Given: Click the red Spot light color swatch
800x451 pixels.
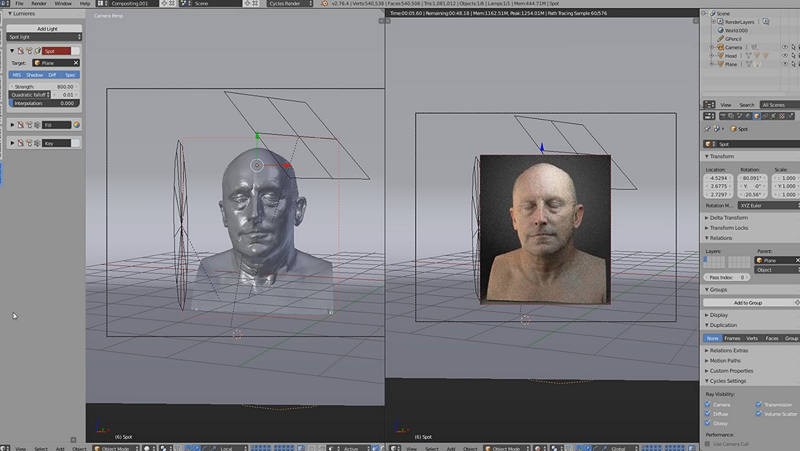Looking at the screenshot, I should point(55,51).
